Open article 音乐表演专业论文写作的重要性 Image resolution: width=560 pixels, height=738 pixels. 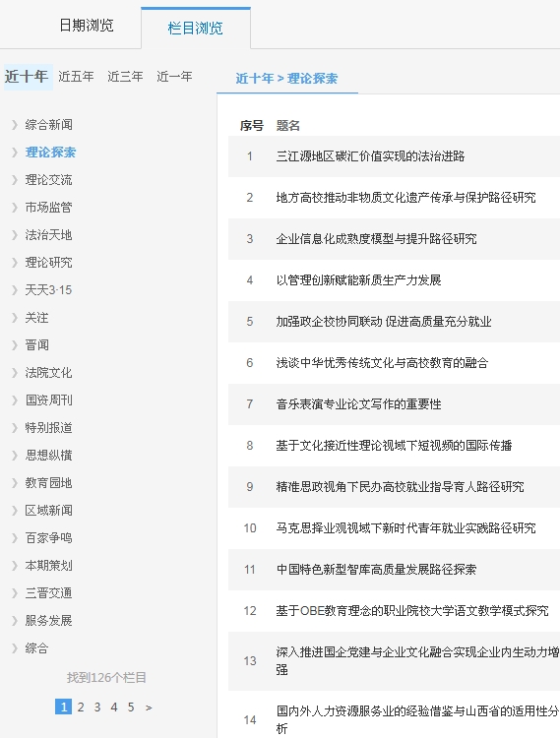click(358, 403)
